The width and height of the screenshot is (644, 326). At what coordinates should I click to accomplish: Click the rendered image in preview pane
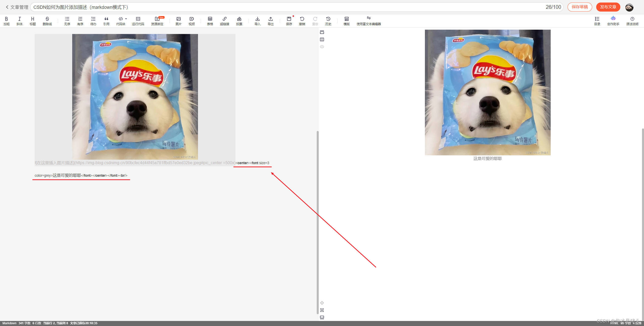488,92
